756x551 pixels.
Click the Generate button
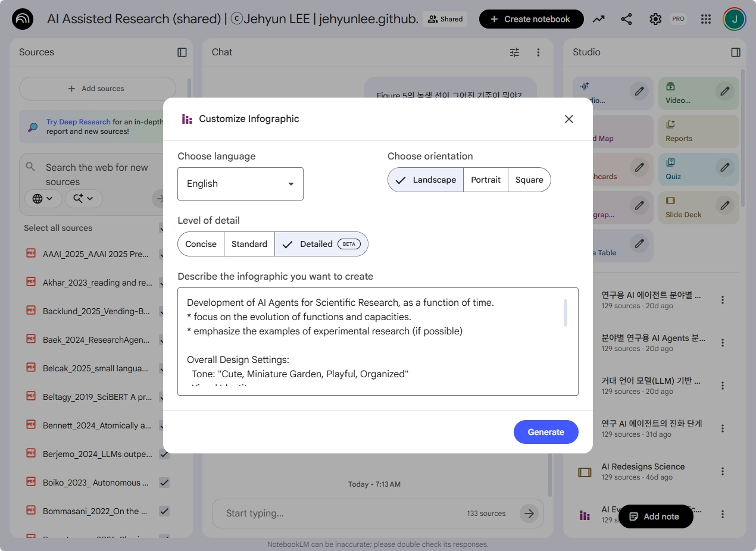pos(546,432)
